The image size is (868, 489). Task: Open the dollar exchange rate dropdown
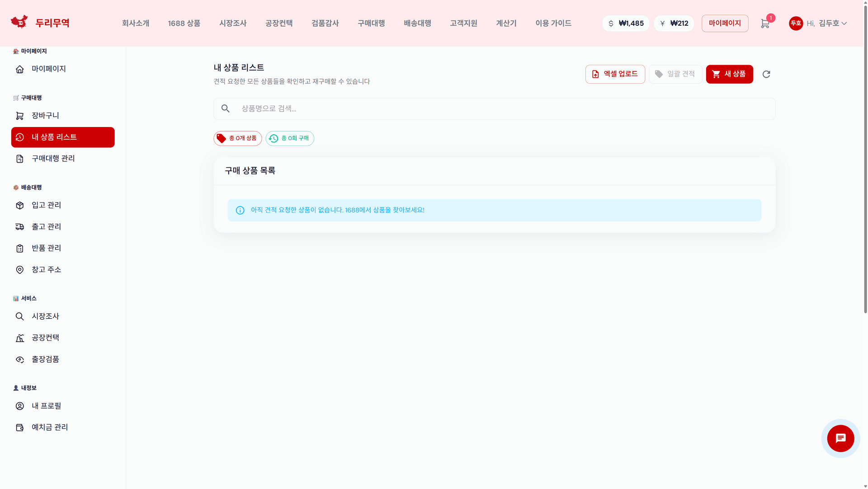tap(626, 23)
